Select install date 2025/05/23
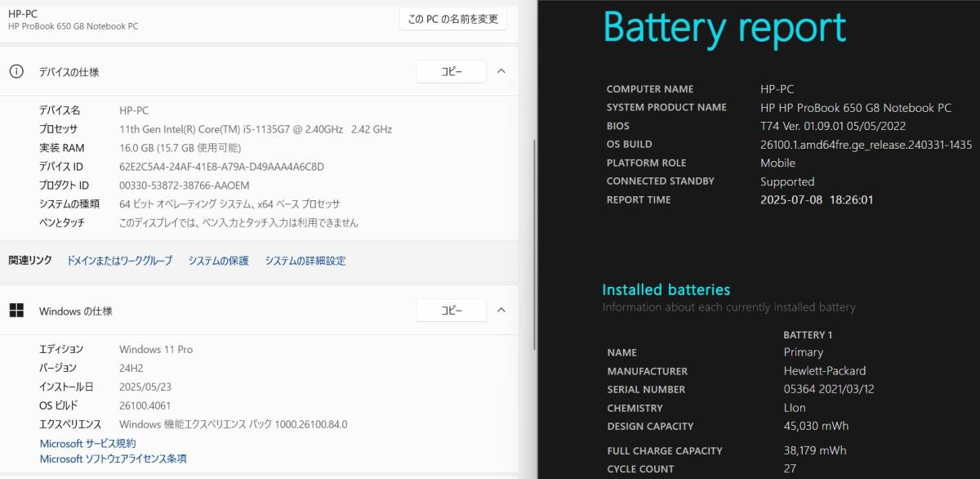 tap(147, 387)
